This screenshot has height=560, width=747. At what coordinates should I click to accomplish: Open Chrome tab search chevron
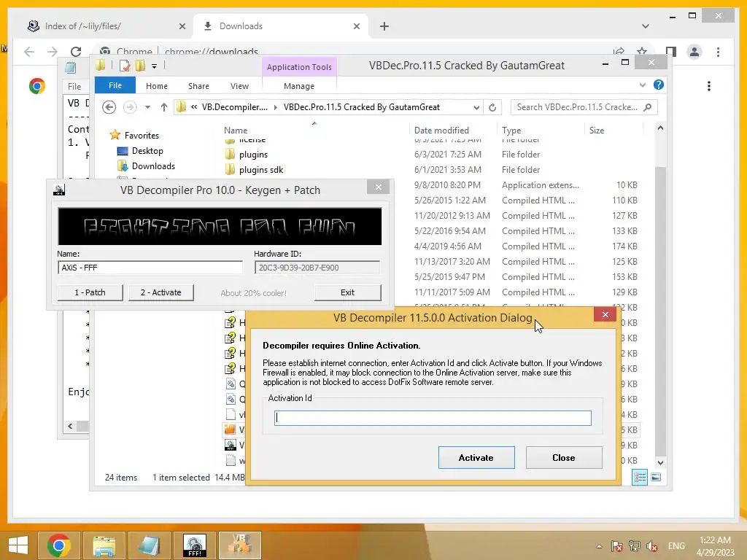click(x=646, y=26)
